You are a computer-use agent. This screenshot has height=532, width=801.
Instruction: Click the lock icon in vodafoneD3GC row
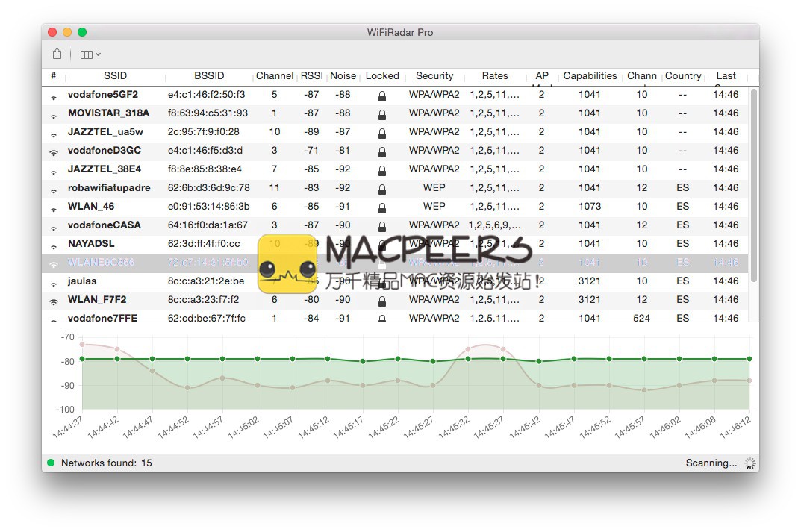coord(382,152)
